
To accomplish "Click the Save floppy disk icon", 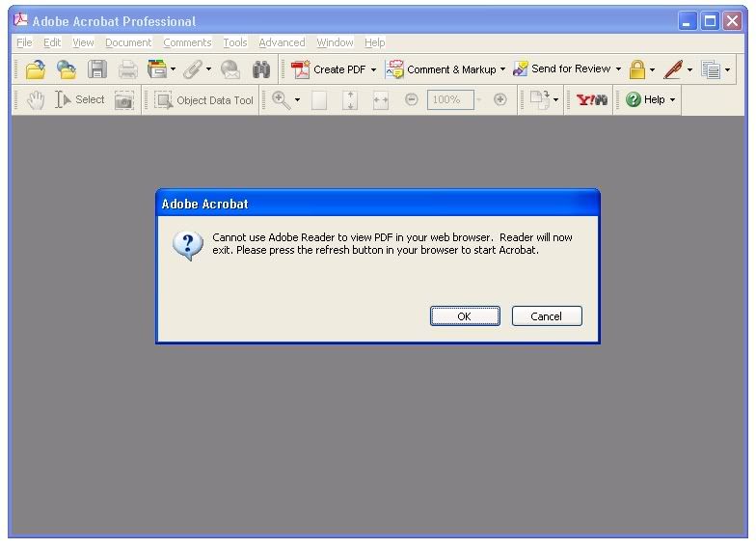I will (96, 69).
